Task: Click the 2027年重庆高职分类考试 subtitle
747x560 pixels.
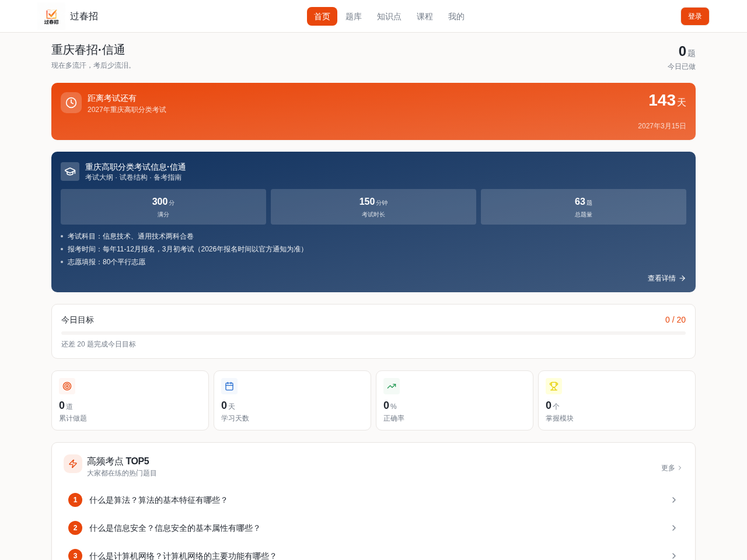Action: (x=127, y=110)
